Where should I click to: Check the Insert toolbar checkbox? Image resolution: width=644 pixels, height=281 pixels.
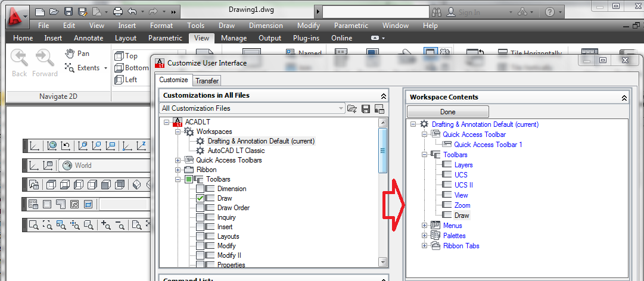pyautogui.click(x=200, y=227)
